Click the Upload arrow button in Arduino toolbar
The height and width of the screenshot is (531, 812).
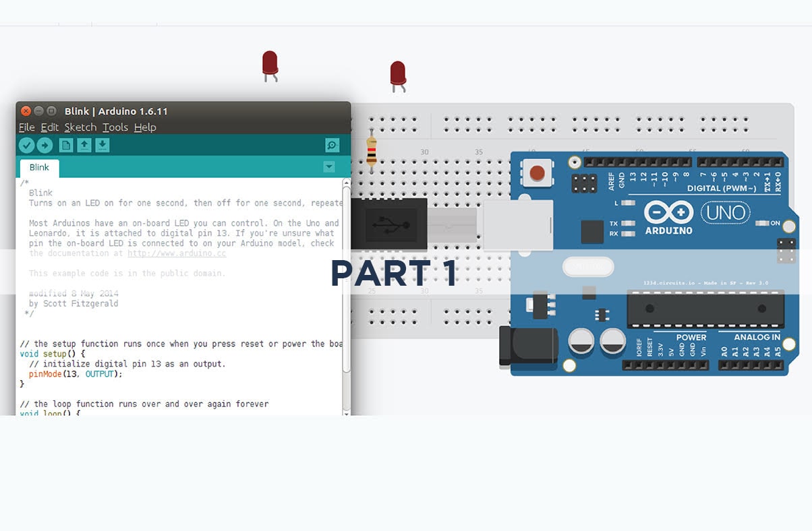tap(45, 145)
